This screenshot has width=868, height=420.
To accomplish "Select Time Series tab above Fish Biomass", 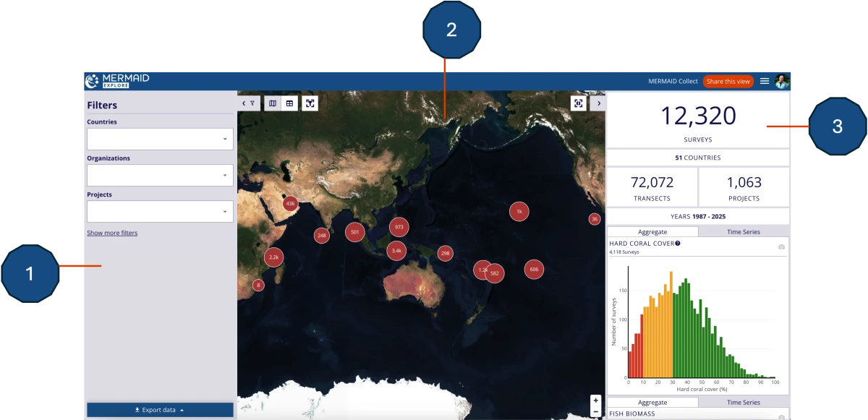I will tap(744, 402).
